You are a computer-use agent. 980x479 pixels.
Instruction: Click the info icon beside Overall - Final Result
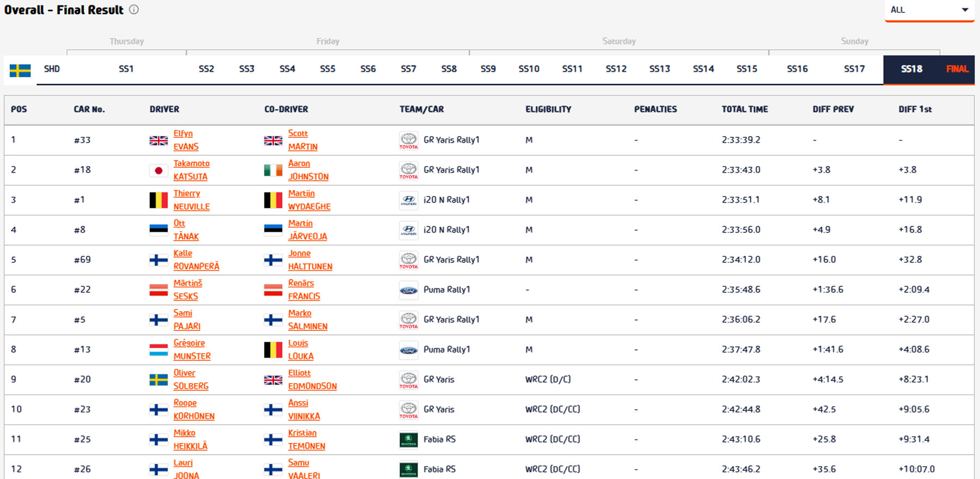[x=134, y=10]
